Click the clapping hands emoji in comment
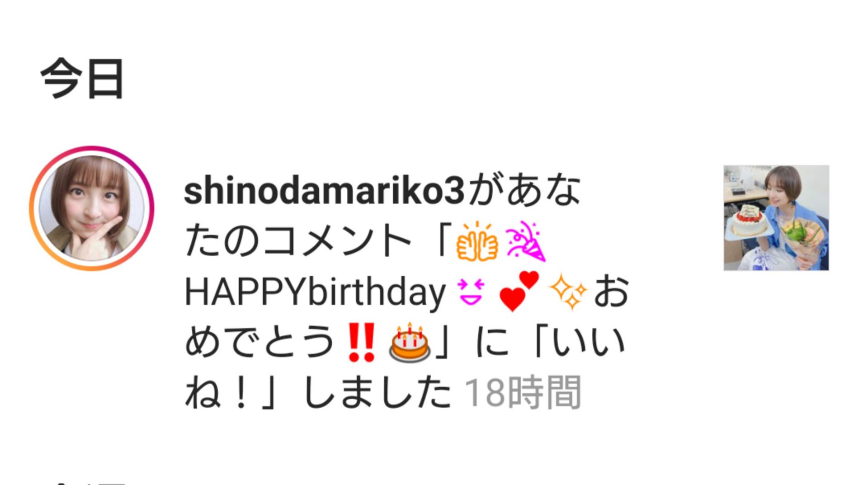 [x=477, y=242]
